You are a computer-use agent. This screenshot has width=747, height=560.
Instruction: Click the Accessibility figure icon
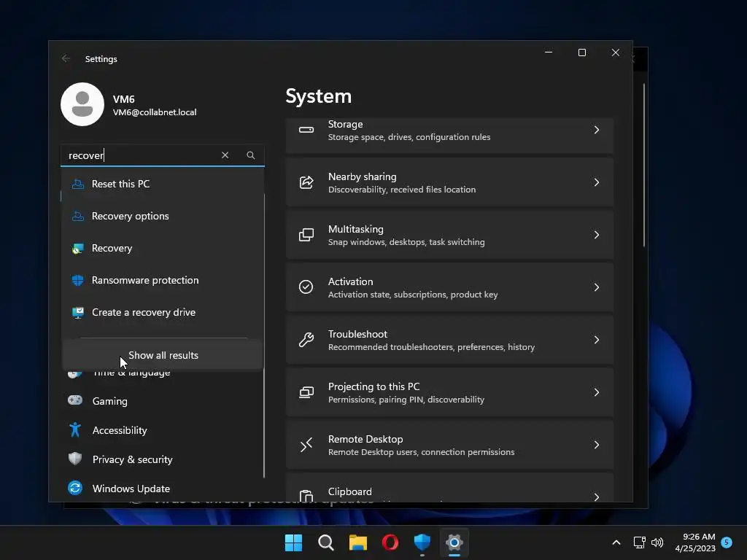point(75,429)
